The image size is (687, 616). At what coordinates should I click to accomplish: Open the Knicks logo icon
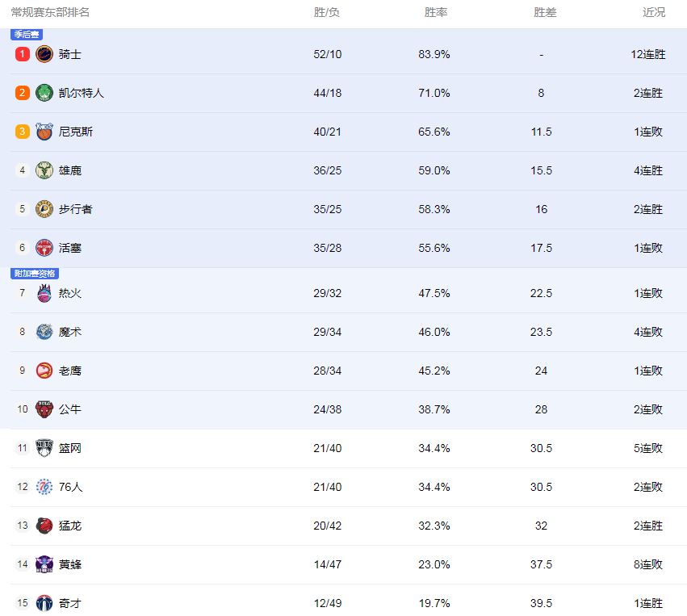click(x=44, y=132)
